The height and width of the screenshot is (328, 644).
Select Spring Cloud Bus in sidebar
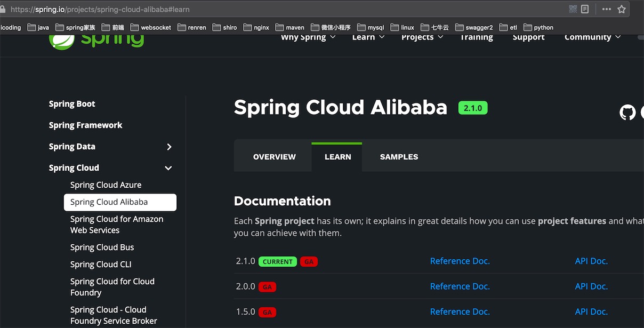[x=102, y=247]
